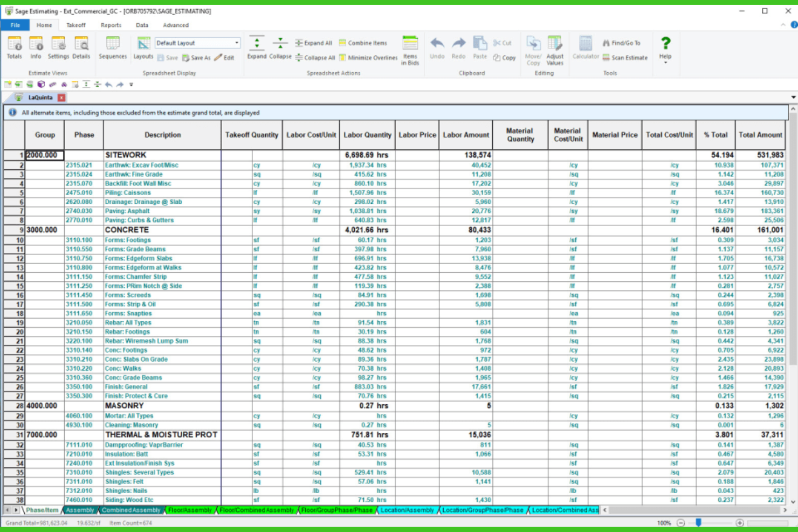Collapse the ribbon with the chevron
This screenshot has width=798, height=532.
point(783,25)
